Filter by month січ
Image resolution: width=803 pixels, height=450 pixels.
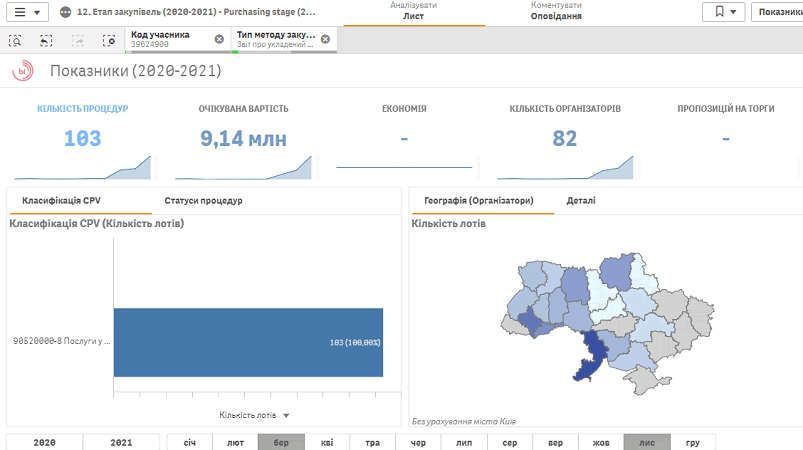tap(189, 442)
